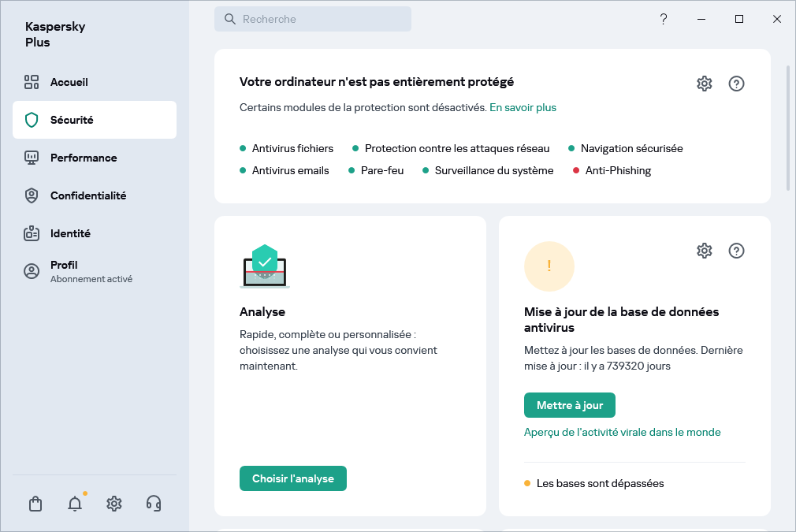796x532 pixels.
Task: Open application settings via the bottom gear icon
Action: coord(113,503)
